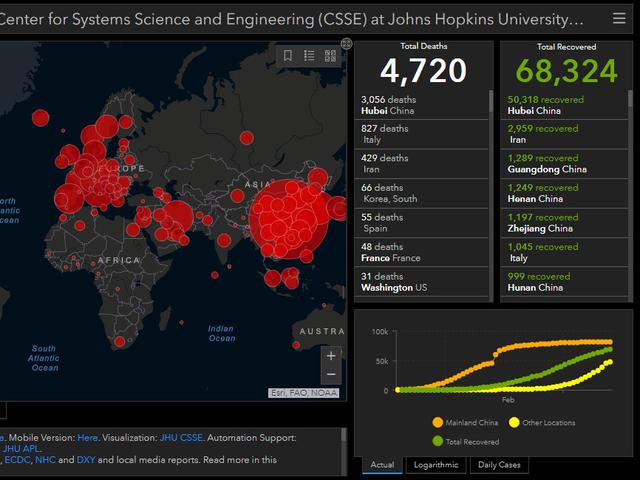Switch chart to Logarithmic tab
Viewport: 640px width, 480px height.
pyautogui.click(x=436, y=465)
